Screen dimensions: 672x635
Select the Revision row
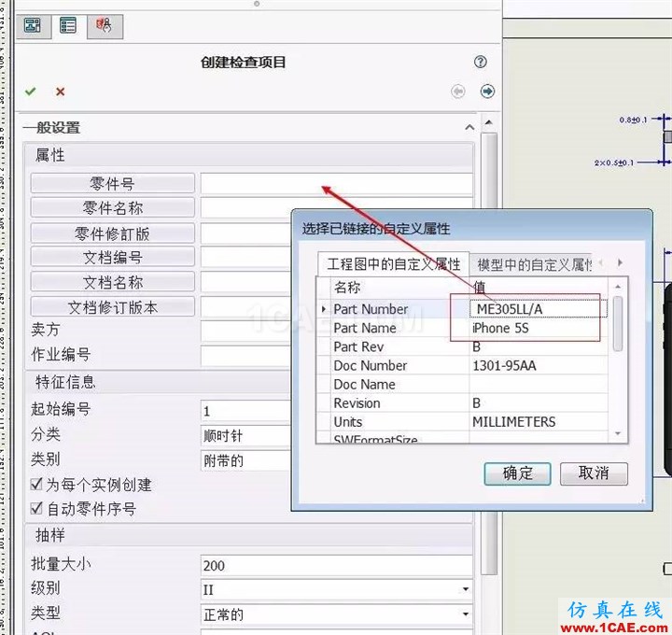click(462, 403)
